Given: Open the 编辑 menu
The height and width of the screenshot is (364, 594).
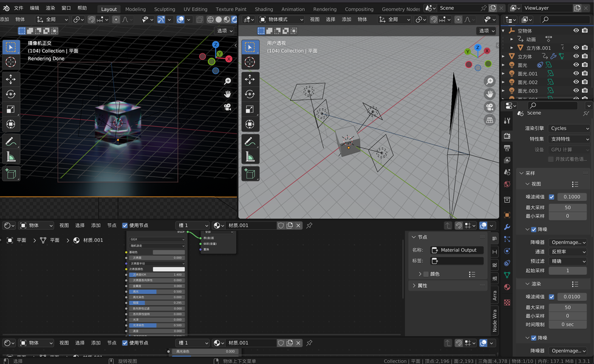Looking at the screenshot, I should pos(35,8).
